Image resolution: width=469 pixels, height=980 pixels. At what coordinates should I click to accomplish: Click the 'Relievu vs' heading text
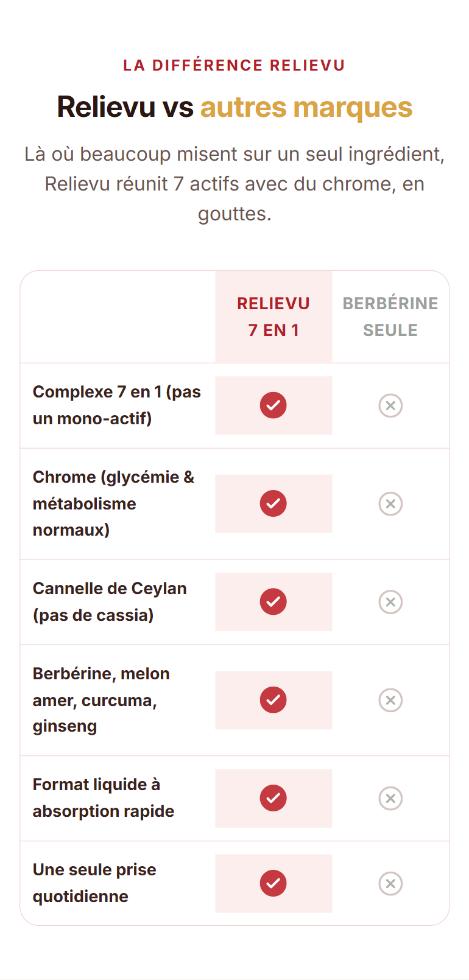(125, 107)
